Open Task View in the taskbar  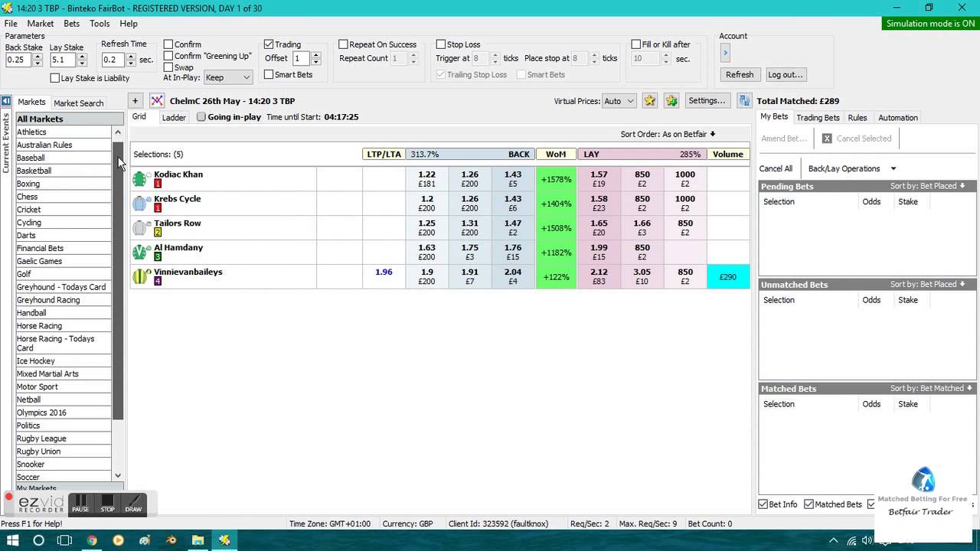[x=65, y=540]
